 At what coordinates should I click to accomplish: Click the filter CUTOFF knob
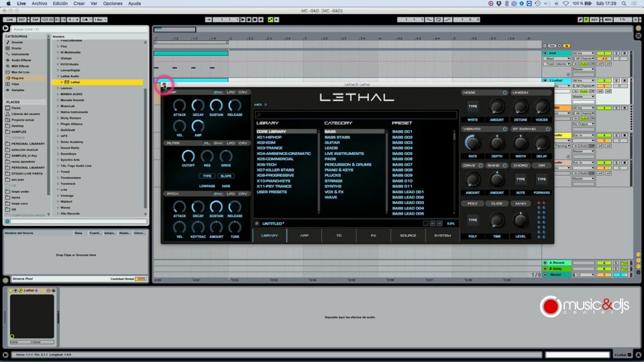pos(188,156)
